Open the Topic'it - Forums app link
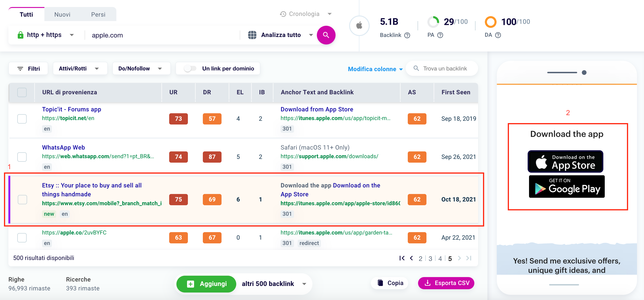This screenshot has width=644, height=300. coord(72,110)
